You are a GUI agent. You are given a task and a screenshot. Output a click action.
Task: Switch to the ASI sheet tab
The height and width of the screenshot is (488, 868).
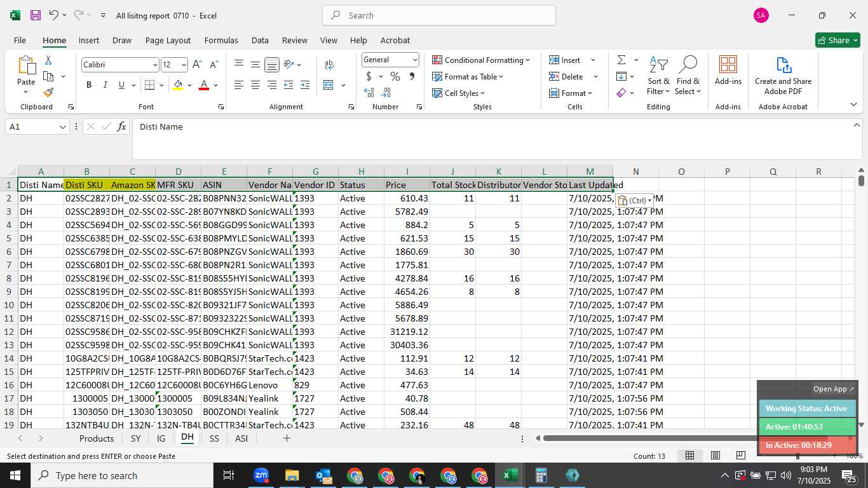[x=241, y=438]
